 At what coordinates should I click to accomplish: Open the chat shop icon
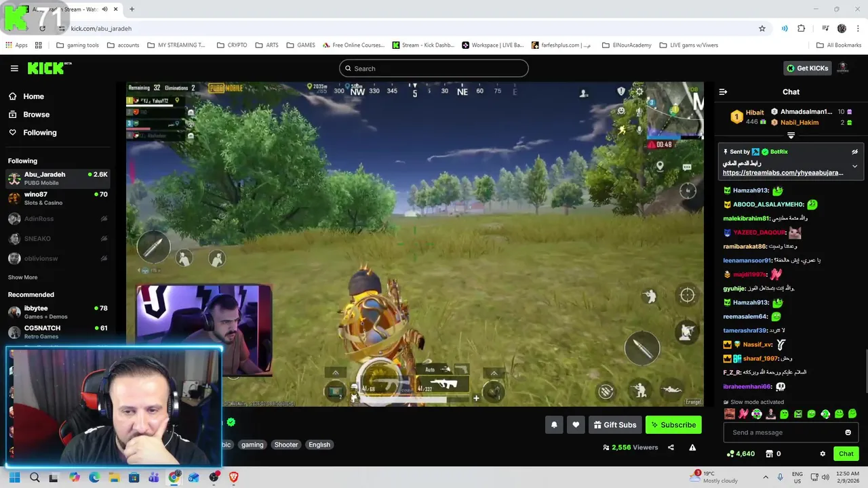click(x=770, y=453)
